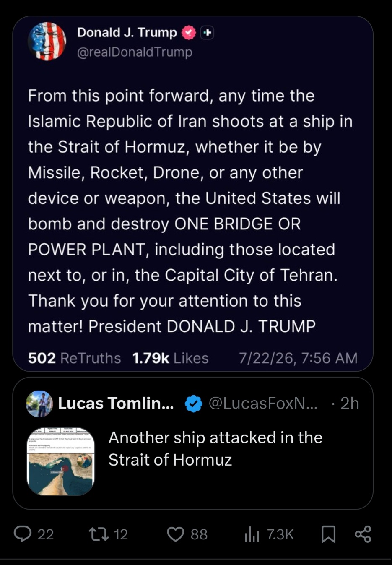Open Donald J. Trump's flag avatar
This screenshot has height=565, width=392.
(x=47, y=42)
